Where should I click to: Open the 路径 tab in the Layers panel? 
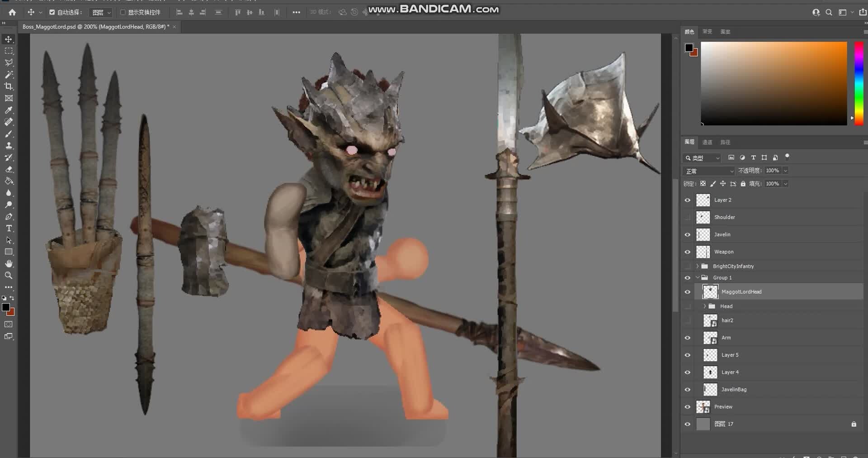coord(725,142)
